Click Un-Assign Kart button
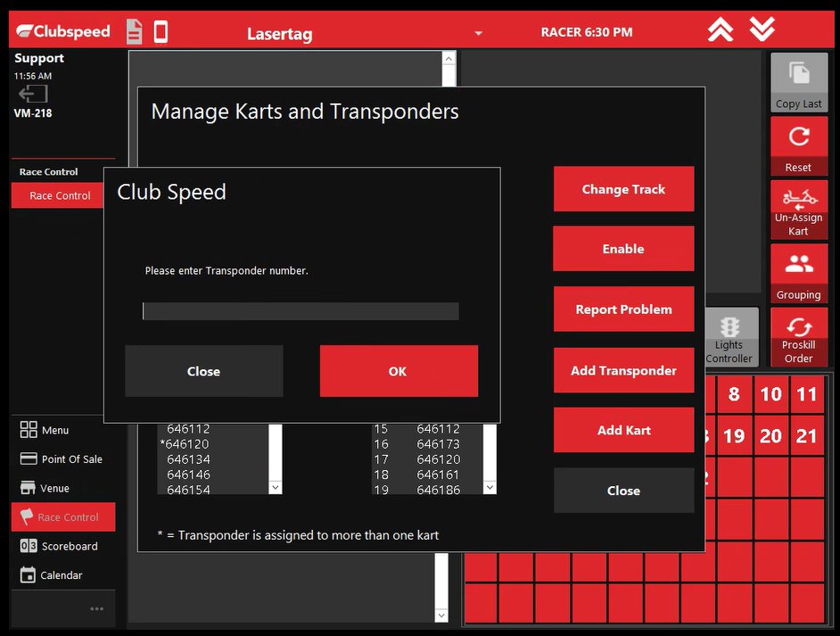The image size is (840, 636). (x=799, y=210)
